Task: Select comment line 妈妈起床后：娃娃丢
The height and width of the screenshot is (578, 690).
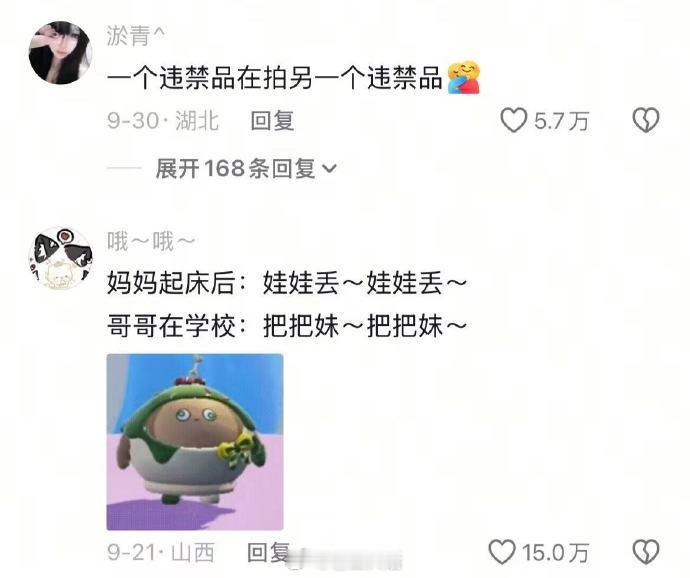Action: click(287, 283)
